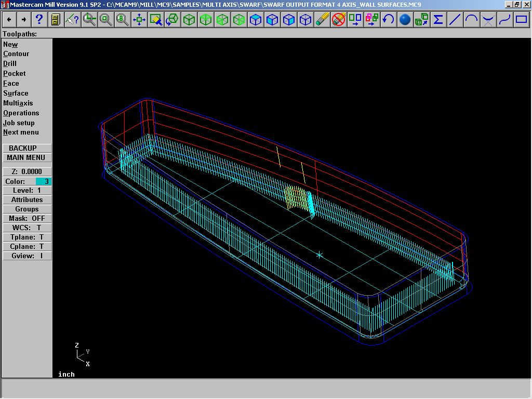Click the Unzoom by 0.8 magnifier icon

[123, 20]
